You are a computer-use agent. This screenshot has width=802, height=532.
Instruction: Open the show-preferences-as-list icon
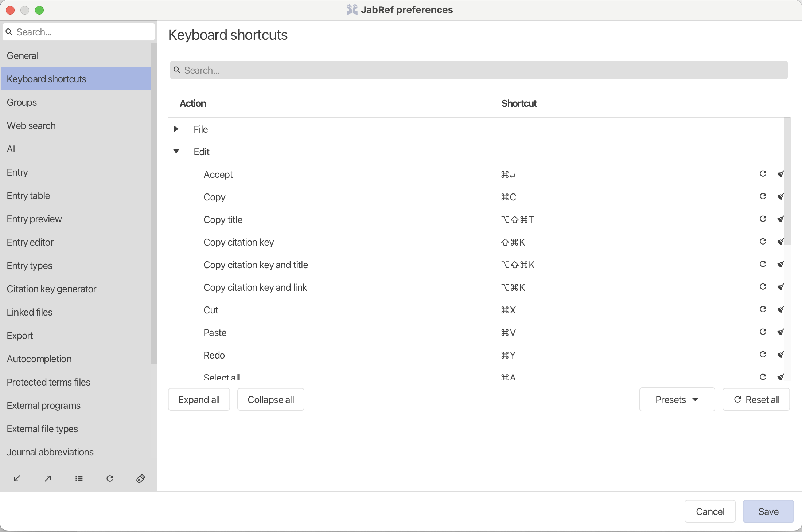point(79,479)
